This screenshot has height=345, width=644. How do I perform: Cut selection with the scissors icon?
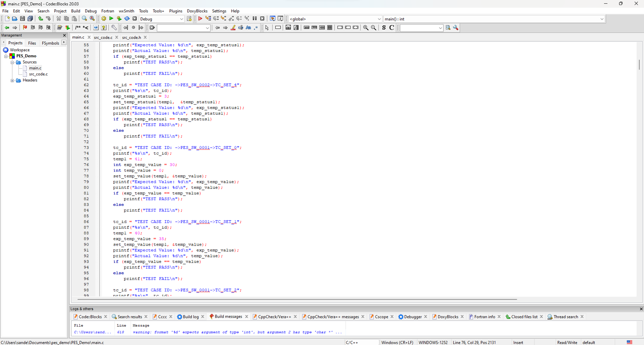click(x=59, y=19)
